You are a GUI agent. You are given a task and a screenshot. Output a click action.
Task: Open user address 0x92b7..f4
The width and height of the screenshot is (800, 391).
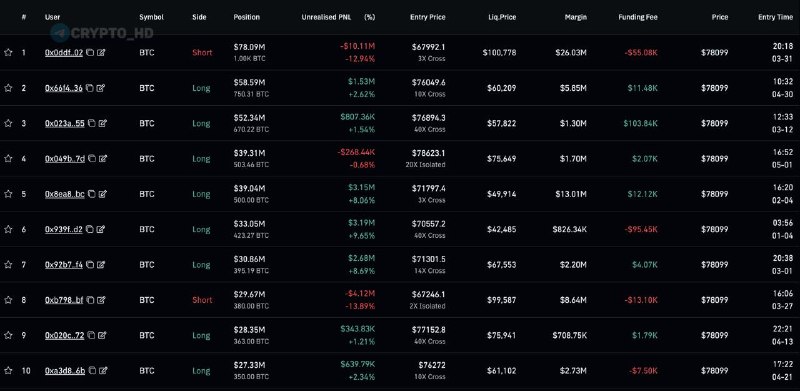[64, 264]
